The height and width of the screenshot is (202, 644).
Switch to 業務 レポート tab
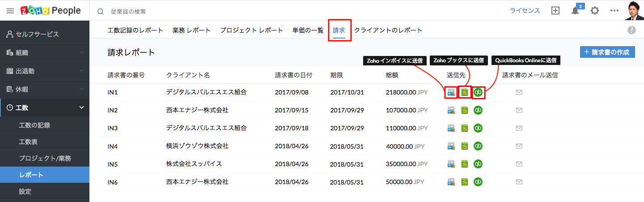(x=191, y=30)
